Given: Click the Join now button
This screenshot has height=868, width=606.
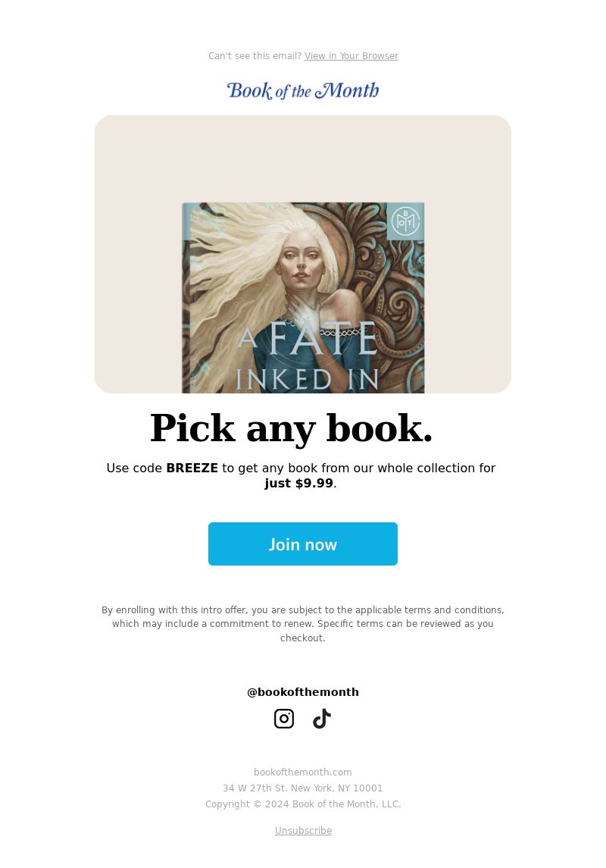Looking at the screenshot, I should pyautogui.click(x=303, y=544).
